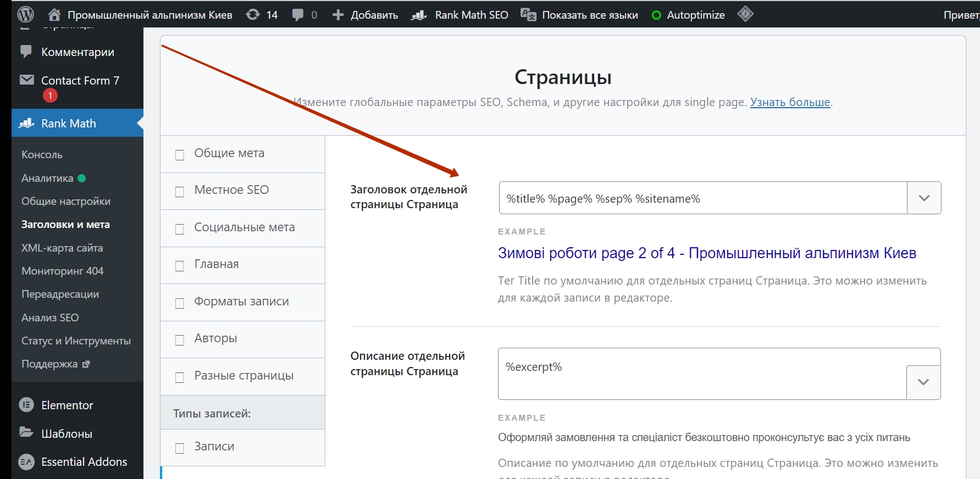
Task: Tick the Местное SEO checkbox icon
Action: (x=180, y=192)
